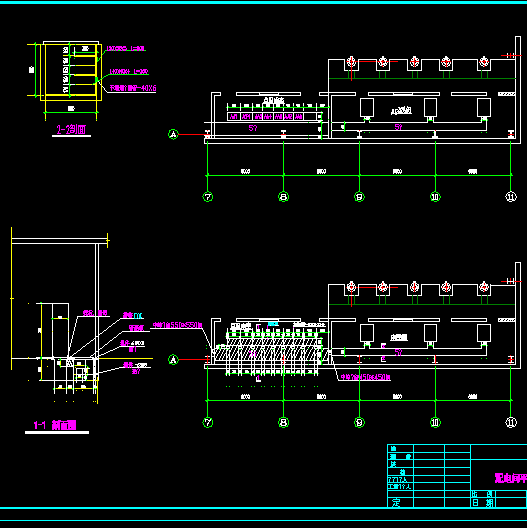This screenshot has width=527, height=528.
Task: Select grid bubble 11 of the hatched-cabinet plan
Action: tap(511, 422)
